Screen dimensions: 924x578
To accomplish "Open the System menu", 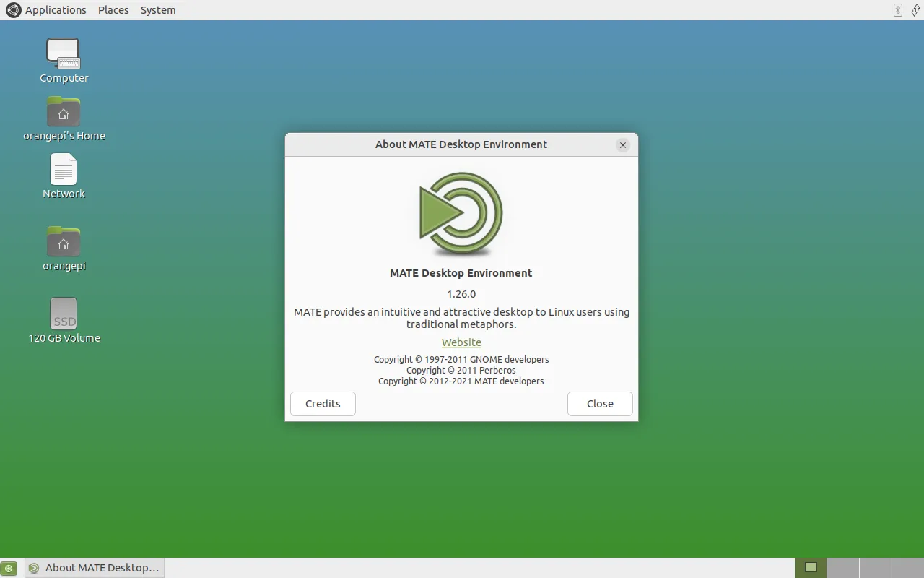I will [x=158, y=10].
